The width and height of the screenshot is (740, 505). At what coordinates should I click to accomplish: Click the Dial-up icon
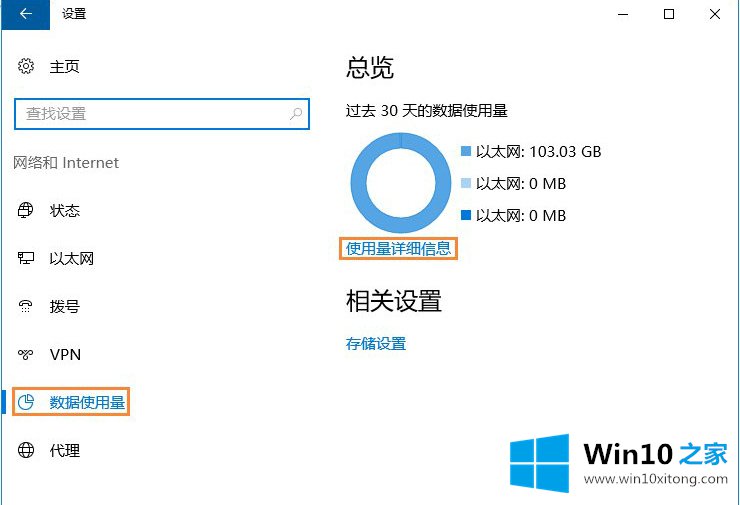(26, 307)
